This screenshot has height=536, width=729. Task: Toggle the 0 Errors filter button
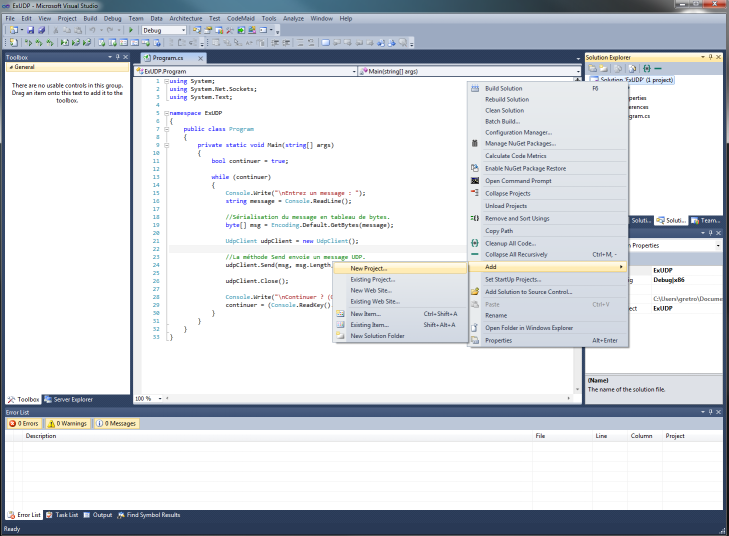[24, 423]
